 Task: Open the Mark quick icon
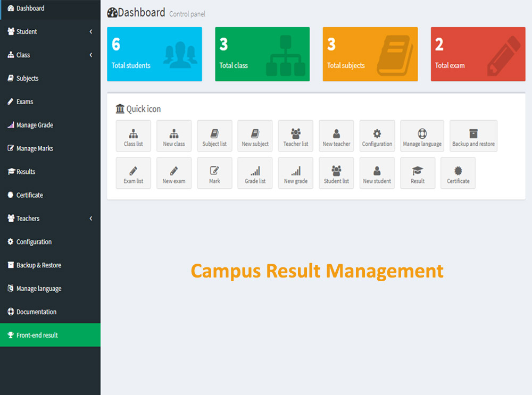214,173
